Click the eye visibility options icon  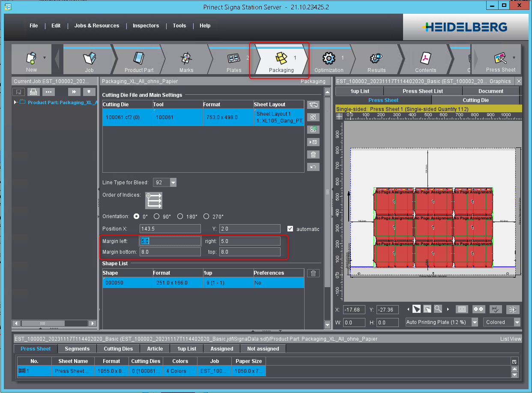click(x=513, y=309)
